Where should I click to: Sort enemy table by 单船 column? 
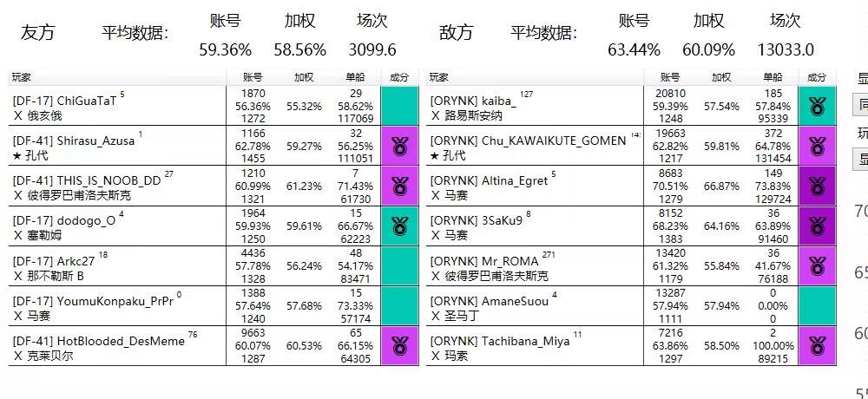(x=773, y=77)
